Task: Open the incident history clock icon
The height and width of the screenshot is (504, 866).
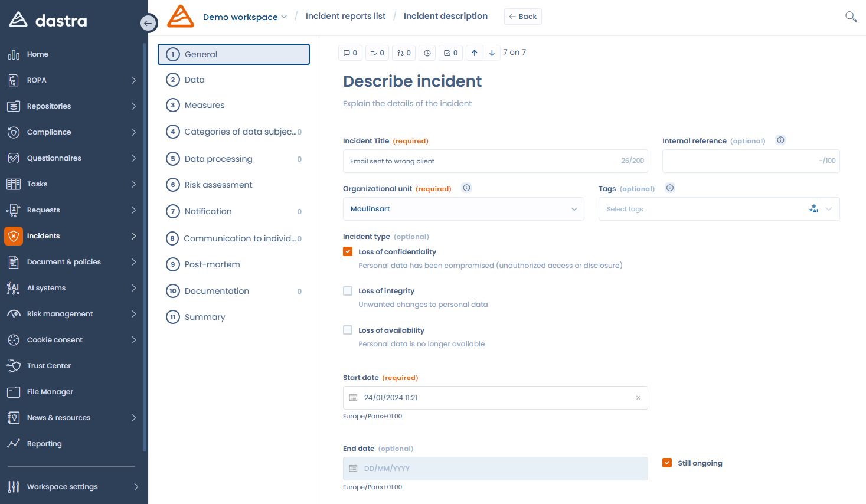Action: 427,53
